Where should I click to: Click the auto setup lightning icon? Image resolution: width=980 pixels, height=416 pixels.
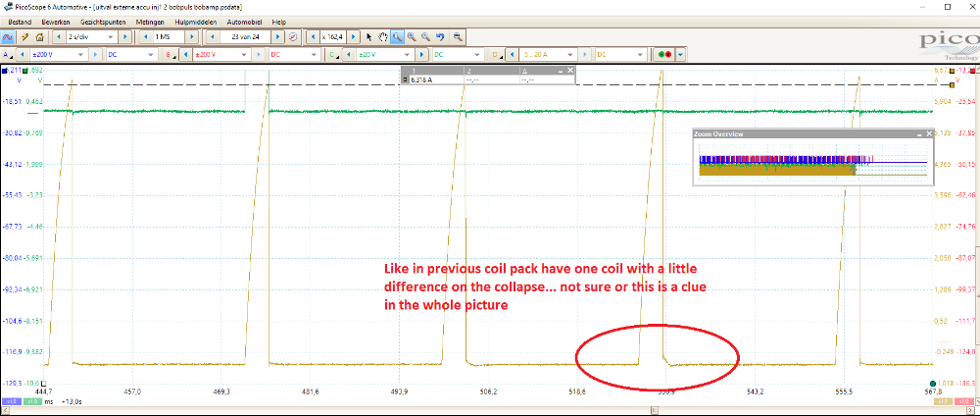(x=24, y=36)
